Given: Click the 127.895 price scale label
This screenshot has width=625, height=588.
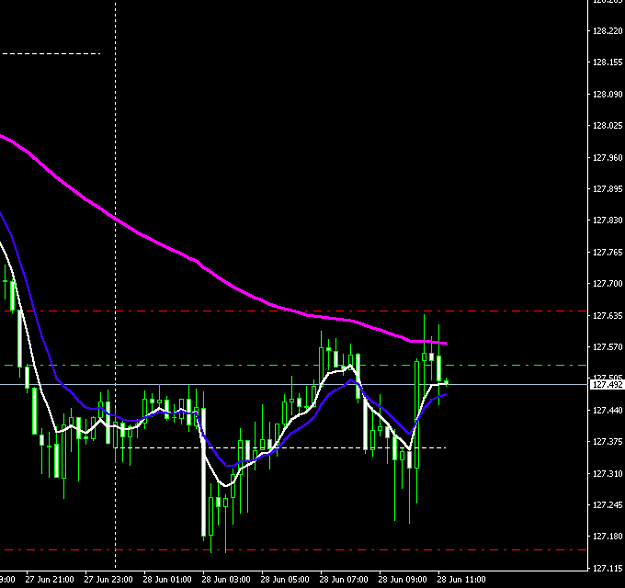Looking at the screenshot, I should [x=607, y=189].
